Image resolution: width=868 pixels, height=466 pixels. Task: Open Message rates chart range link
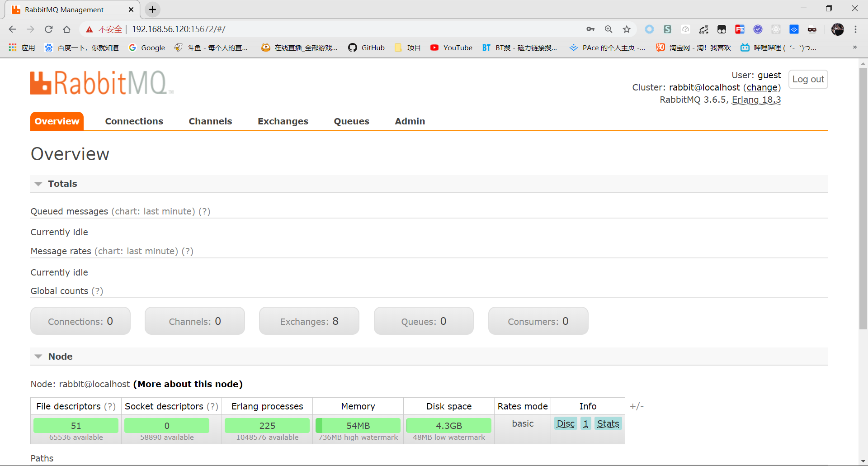coord(136,251)
